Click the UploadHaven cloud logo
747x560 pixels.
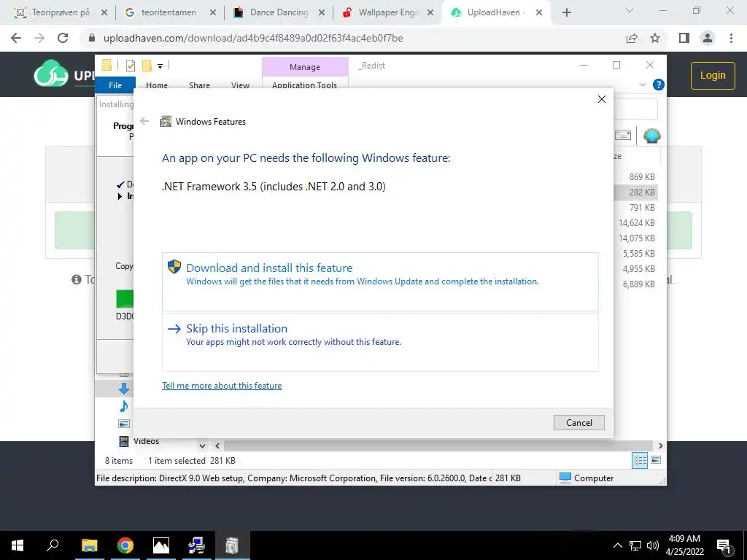click(51, 74)
